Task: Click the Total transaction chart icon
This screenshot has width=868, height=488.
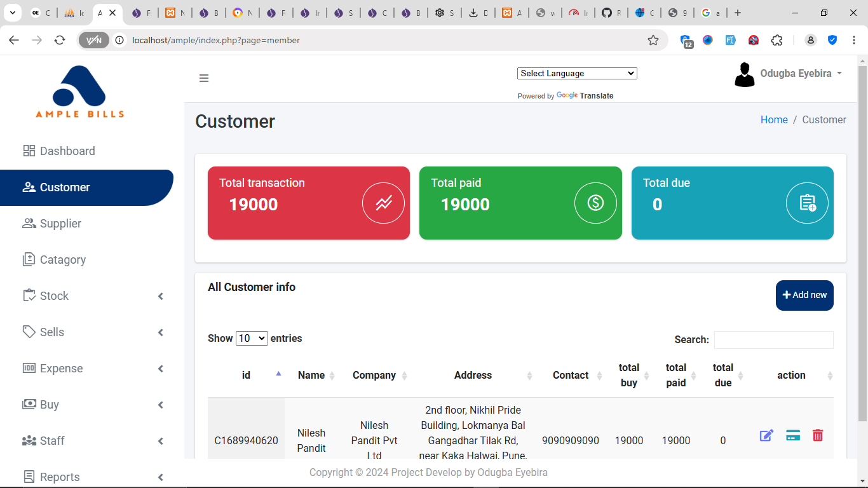Action: pyautogui.click(x=383, y=203)
